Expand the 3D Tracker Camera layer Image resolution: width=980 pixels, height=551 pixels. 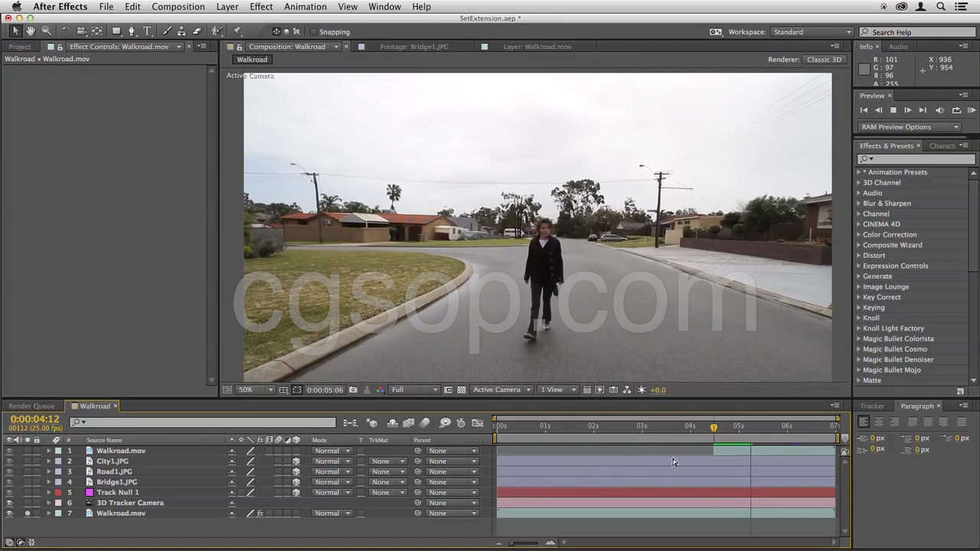(49, 503)
